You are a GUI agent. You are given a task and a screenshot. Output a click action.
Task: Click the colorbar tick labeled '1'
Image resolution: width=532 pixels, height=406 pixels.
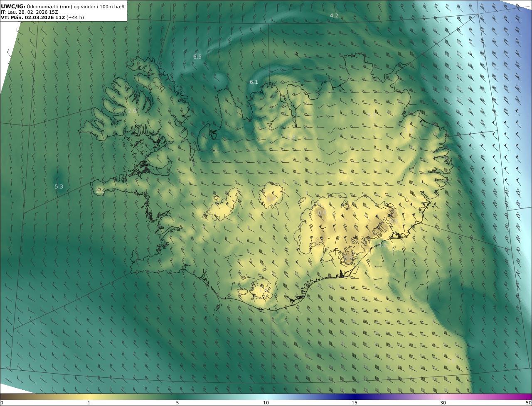coord(89,403)
